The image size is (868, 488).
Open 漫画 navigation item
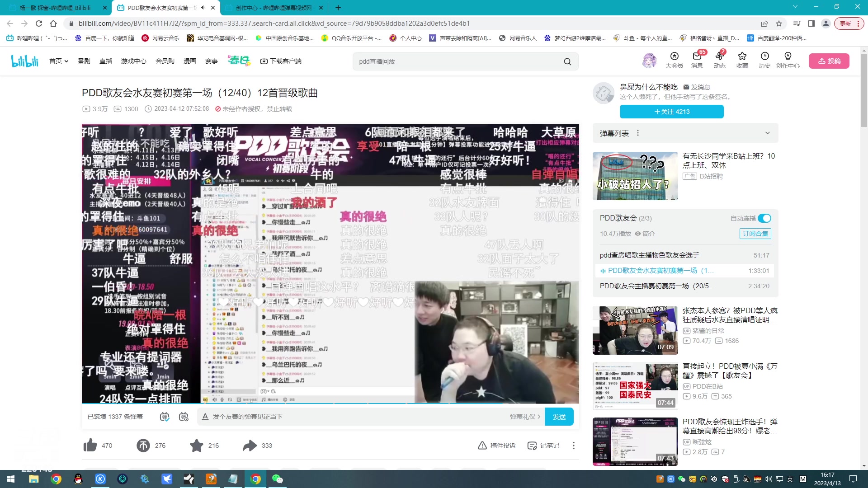pos(190,61)
